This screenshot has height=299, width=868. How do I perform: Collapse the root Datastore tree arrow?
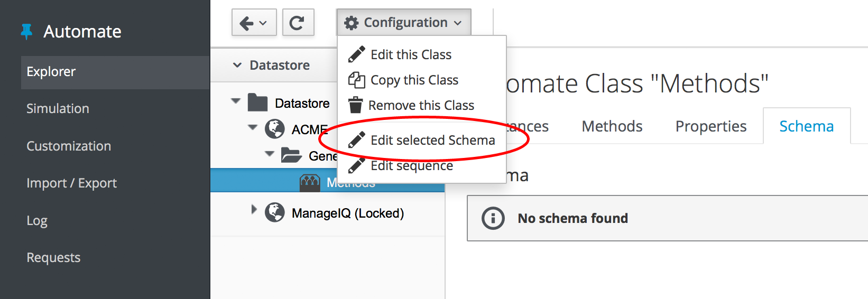coord(236,101)
